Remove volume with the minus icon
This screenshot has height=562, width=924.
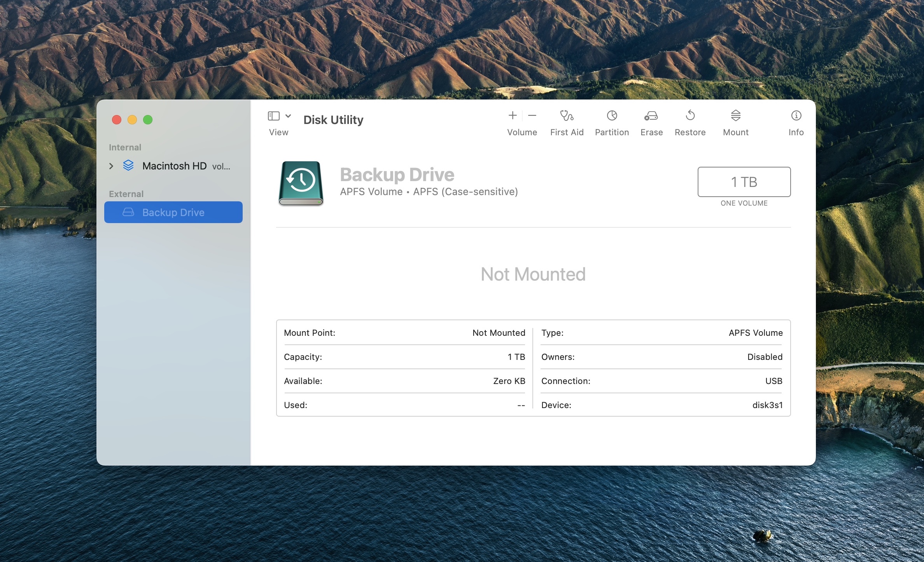click(x=532, y=115)
